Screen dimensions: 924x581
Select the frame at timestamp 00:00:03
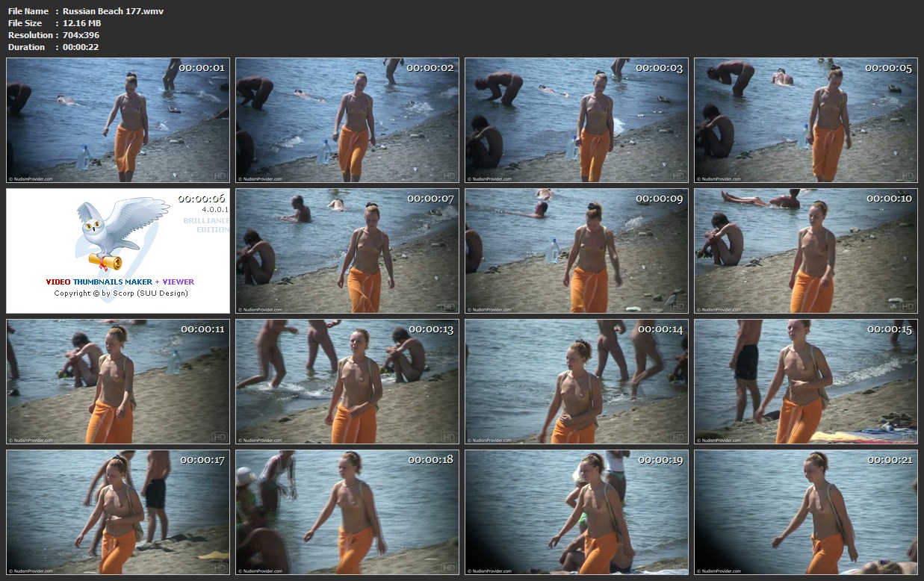coord(576,120)
